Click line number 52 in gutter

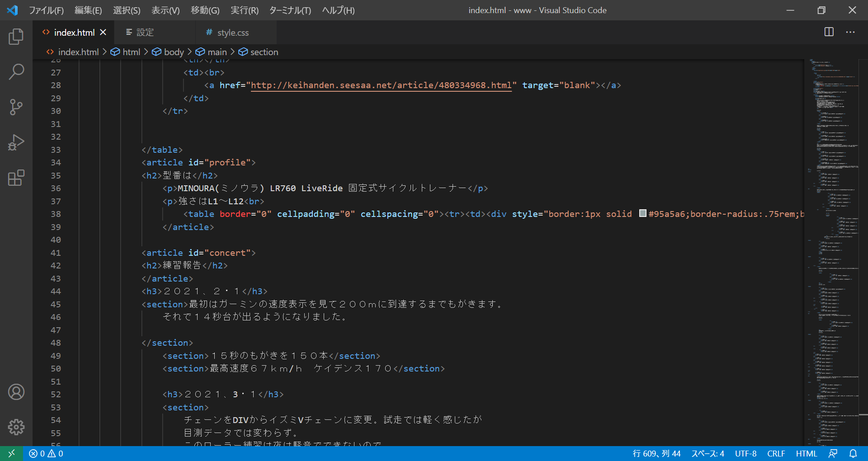tap(56, 394)
